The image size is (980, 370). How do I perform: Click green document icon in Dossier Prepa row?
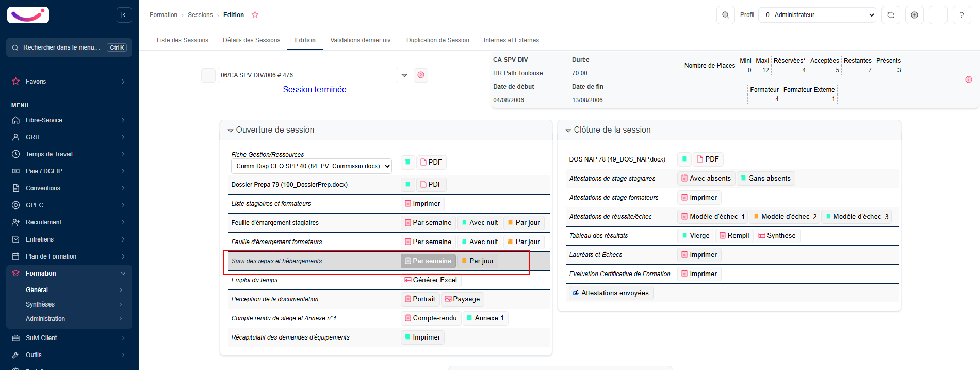[408, 184]
